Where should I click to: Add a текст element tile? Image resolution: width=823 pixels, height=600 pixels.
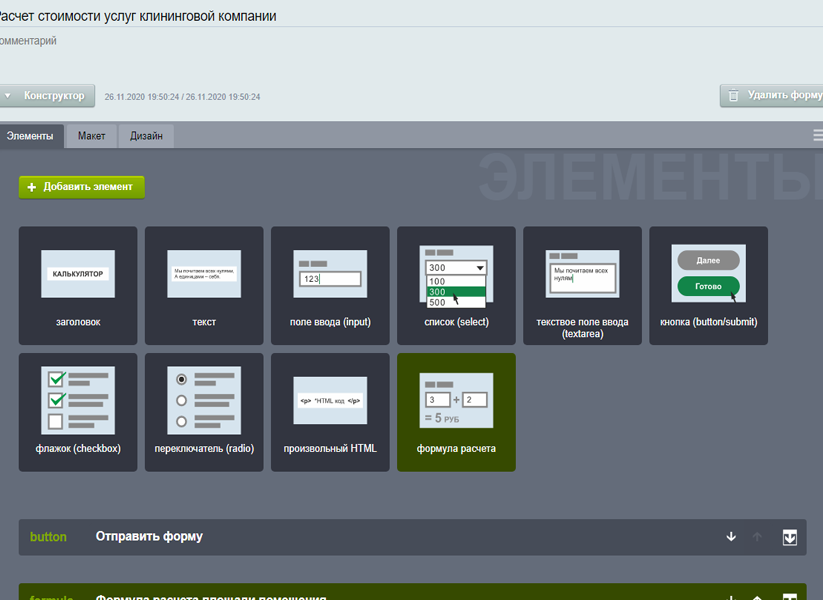click(204, 285)
